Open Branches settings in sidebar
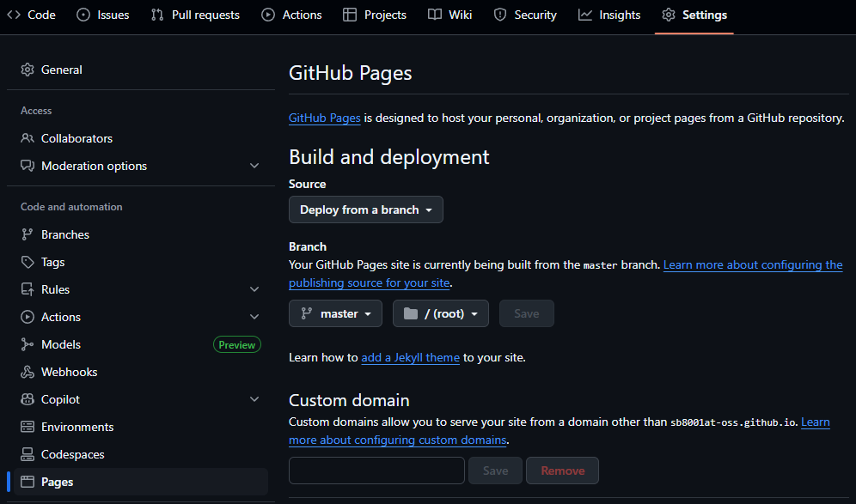This screenshot has height=504, width=856. [x=141, y=234]
